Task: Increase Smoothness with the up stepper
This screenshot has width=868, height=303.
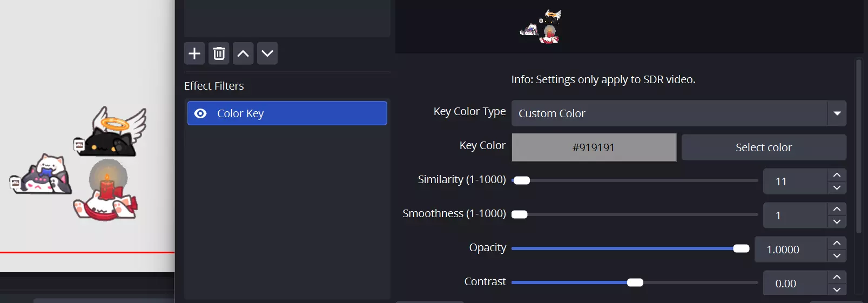Action: 837,209
